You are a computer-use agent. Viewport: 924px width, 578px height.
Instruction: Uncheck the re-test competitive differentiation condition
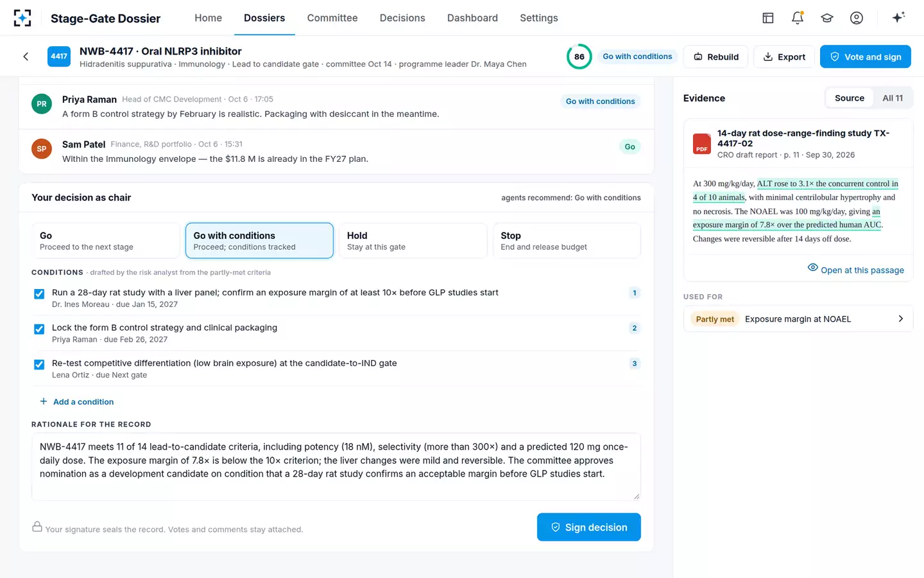(39, 364)
